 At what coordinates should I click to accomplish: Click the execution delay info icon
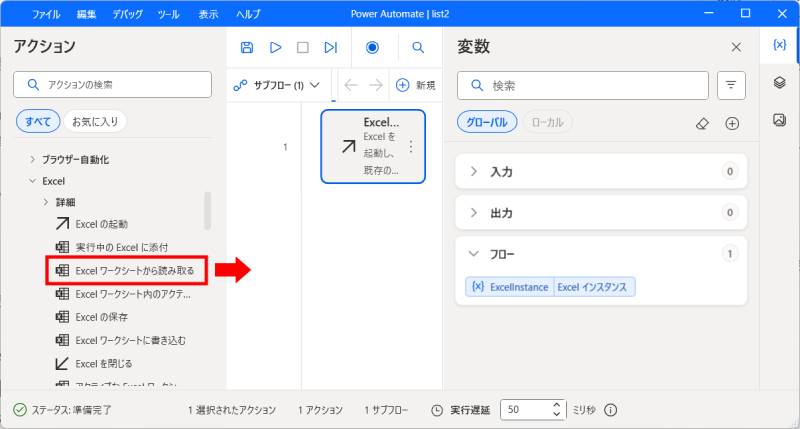coord(611,410)
